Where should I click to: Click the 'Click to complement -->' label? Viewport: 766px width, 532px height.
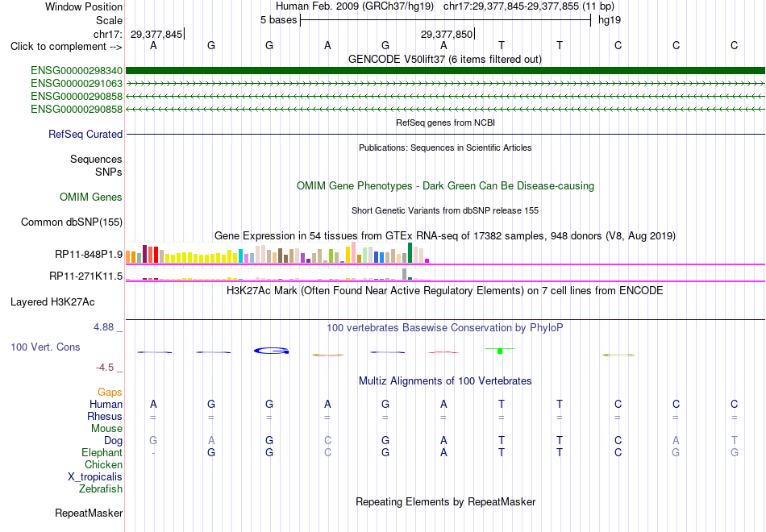66,47
